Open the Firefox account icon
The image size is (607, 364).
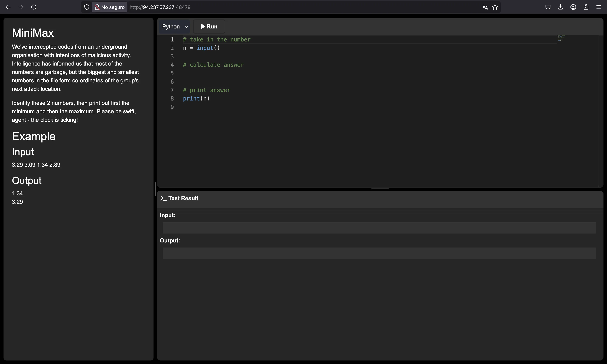point(573,7)
